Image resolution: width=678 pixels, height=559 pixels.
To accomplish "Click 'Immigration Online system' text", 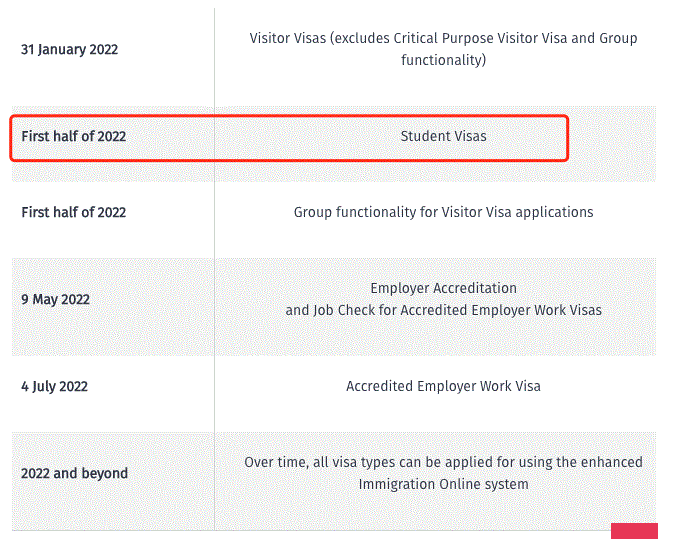I will 443,484.
